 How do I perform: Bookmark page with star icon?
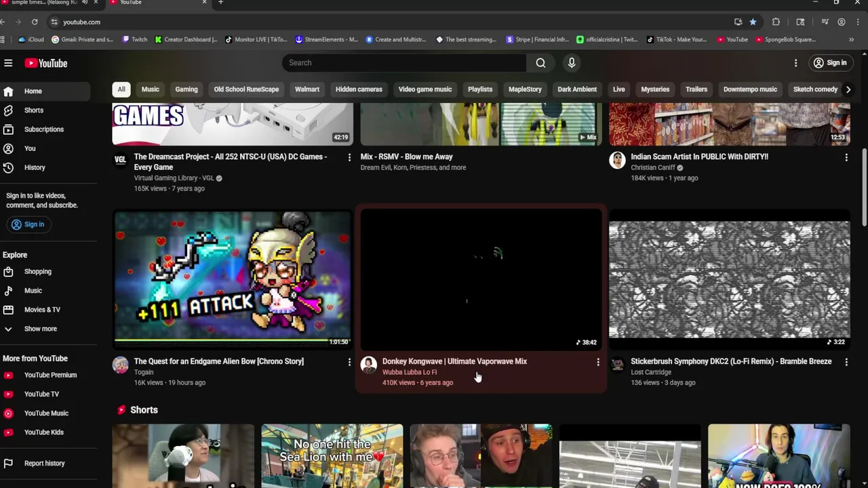pos(753,22)
